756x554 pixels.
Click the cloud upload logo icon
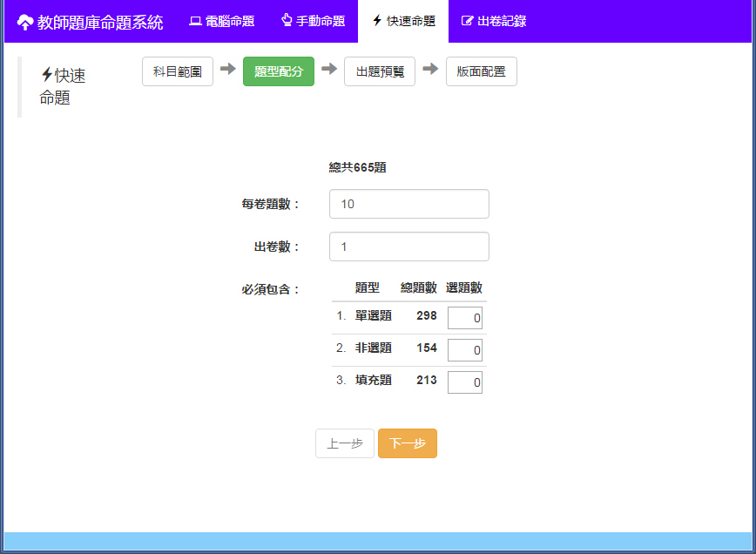(25, 22)
